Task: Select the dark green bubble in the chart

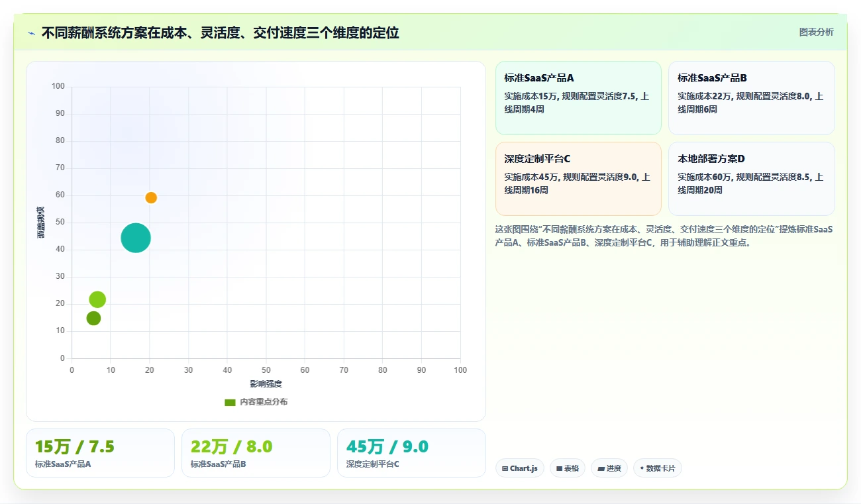Action: tap(93, 318)
